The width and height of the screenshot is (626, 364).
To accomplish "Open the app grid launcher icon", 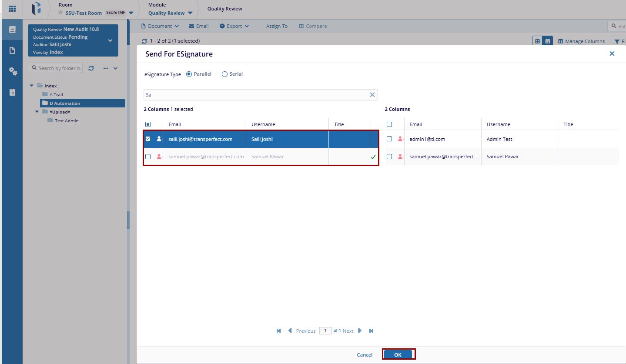I will [x=12, y=9].
